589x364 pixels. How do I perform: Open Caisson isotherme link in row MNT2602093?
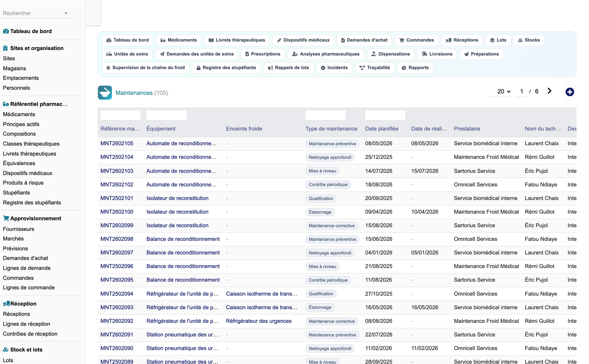(262, 307)
